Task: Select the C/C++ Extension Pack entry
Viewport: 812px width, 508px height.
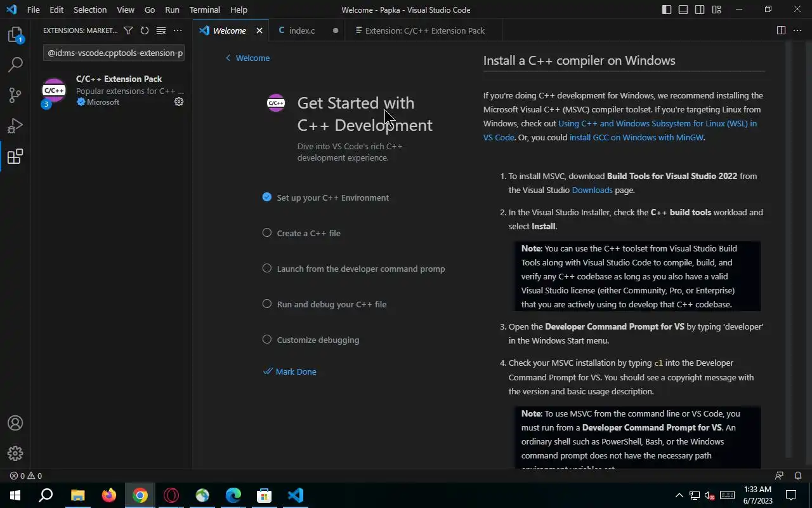Action: click(112, 90)
